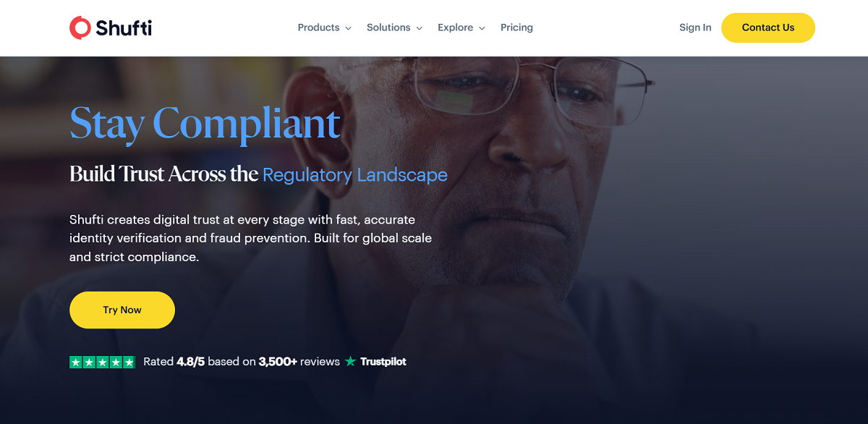868x424 pixels.
Task: Click the Shufti wordmark text in header
Action: click(124, 27)
